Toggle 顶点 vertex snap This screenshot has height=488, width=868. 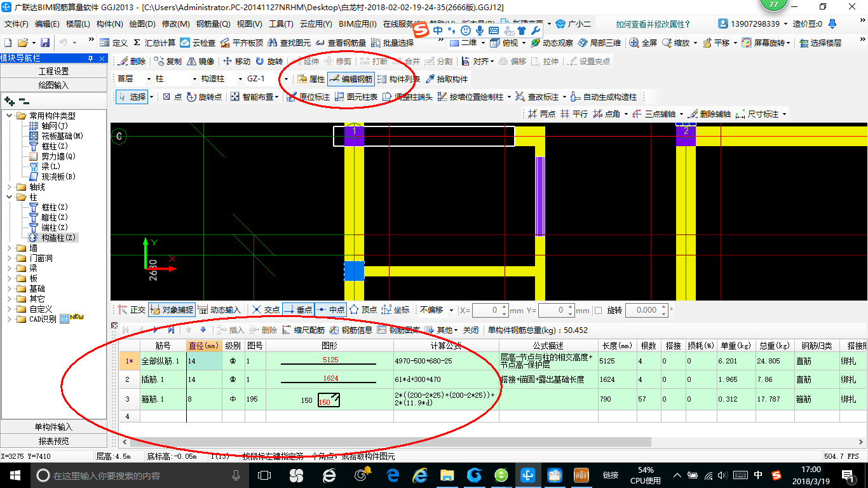363,309
